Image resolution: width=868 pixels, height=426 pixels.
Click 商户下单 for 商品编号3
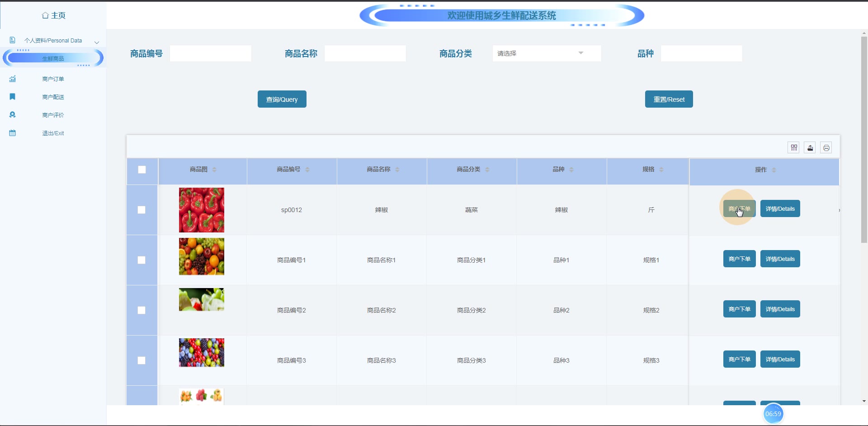(740, 359)
